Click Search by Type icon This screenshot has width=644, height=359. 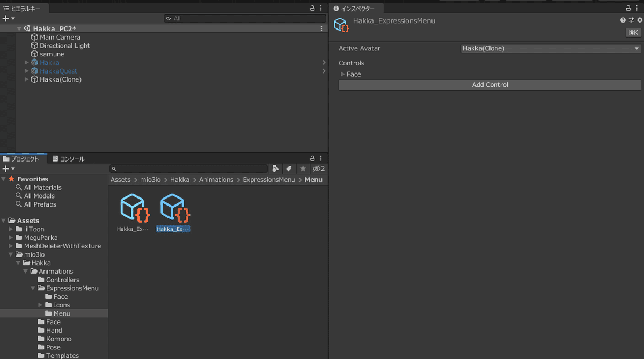point(275,168)
